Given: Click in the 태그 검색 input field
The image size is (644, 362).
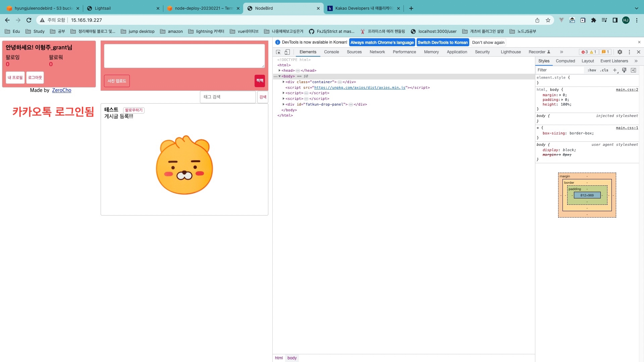Looking at the screenshot, I should click(228, 97).
